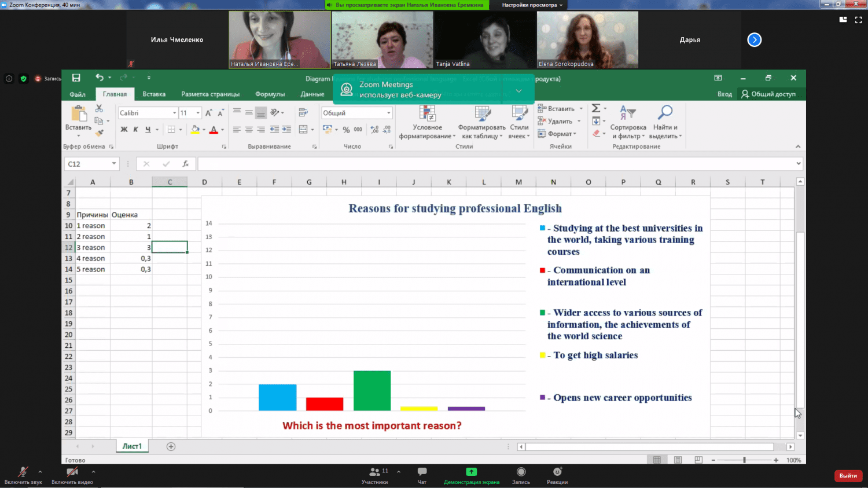Screen dimensions: 868x488
Task: Open the font size 11 dropdown
Action: tap(198, 113)
